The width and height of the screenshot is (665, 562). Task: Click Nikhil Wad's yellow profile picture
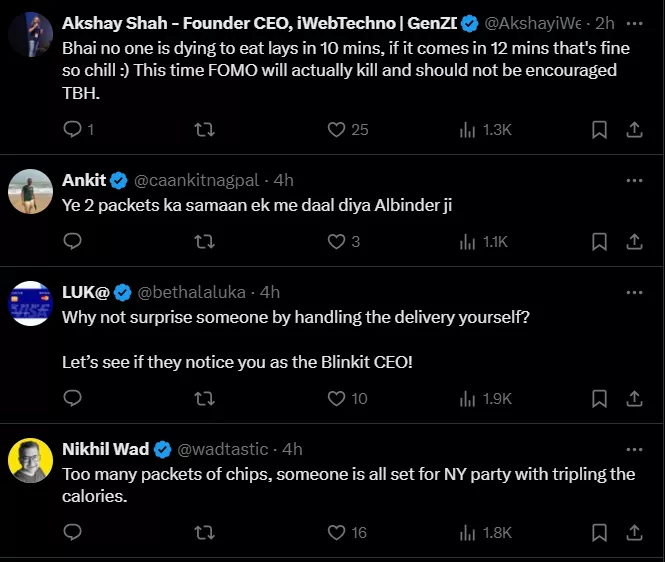point(31,461)
